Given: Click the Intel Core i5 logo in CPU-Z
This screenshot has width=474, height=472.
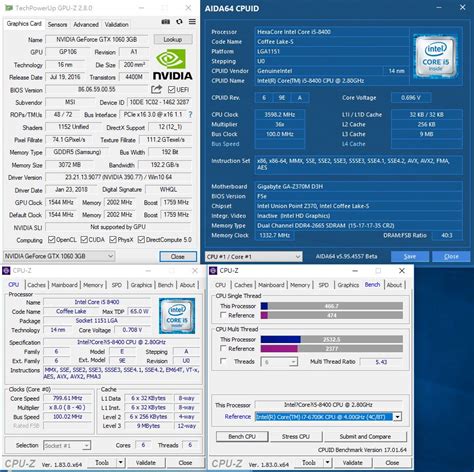Looking at the screenshot, I should pyautogui.click(x=177, y=316).
